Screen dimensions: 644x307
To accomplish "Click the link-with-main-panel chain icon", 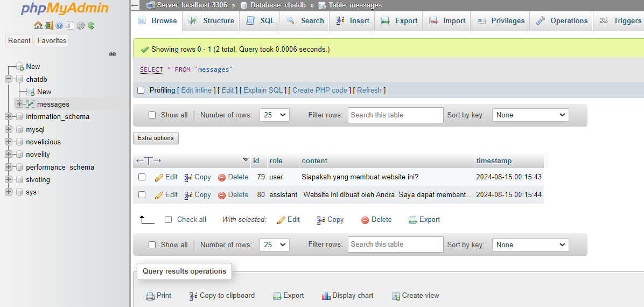I will pyautogui.click(x=112, y=54).
